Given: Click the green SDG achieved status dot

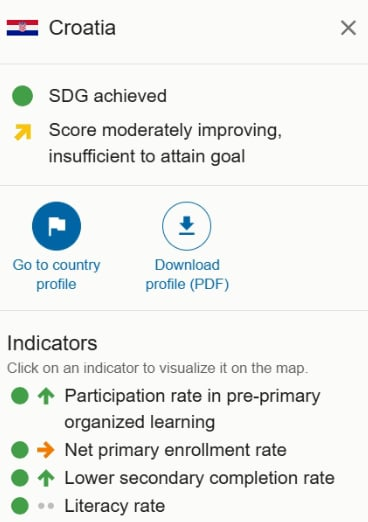Looking at the screenshot, I should (x=22, y=96).
